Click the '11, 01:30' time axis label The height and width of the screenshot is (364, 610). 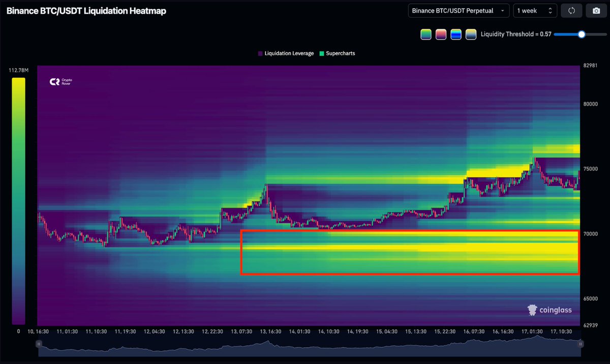tap(67, 332)
